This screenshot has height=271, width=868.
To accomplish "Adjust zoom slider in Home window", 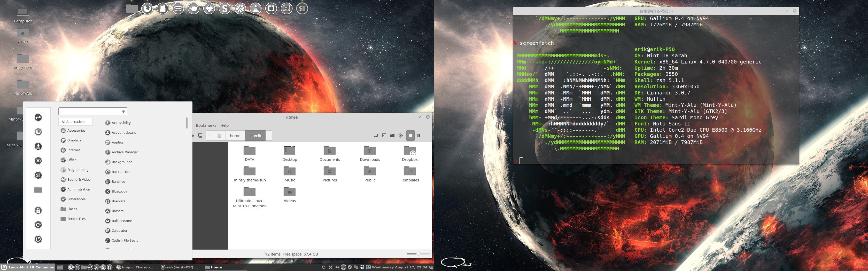I will tap(418, 254).
